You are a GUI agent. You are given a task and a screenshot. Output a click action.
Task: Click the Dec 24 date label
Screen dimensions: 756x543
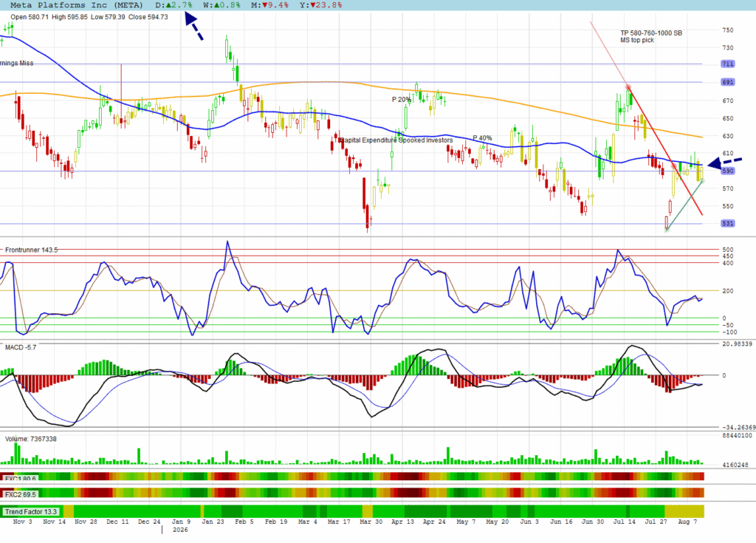pos(149,522)
